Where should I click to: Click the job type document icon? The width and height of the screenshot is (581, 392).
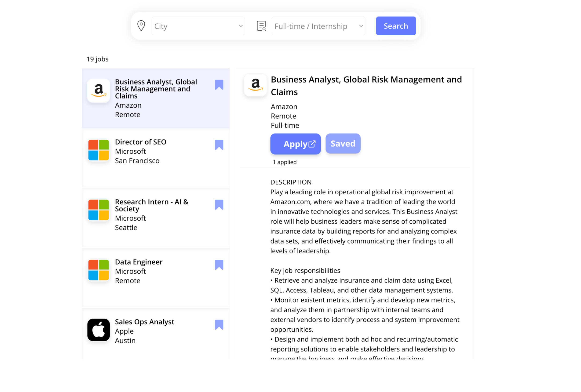[262, 26]
